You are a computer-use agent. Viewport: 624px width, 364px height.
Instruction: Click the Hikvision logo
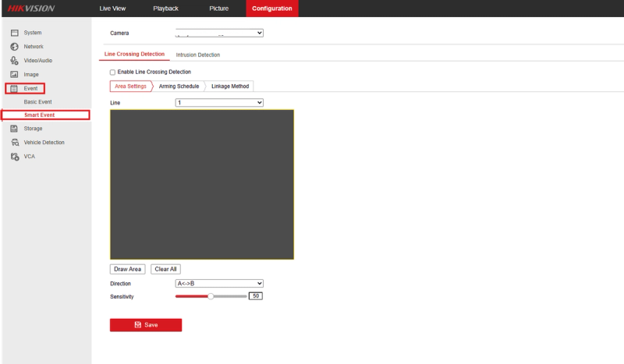31,9
